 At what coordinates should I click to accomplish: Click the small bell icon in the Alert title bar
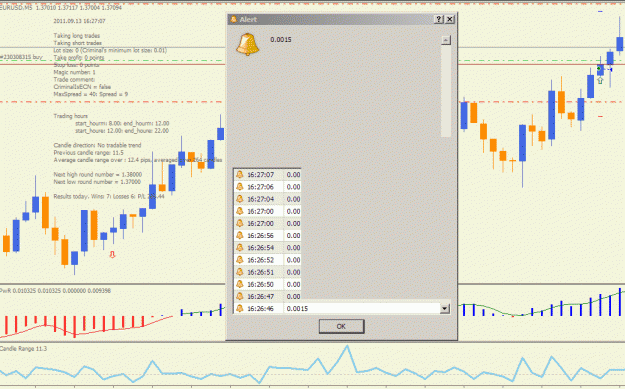(x=234, y=19)
